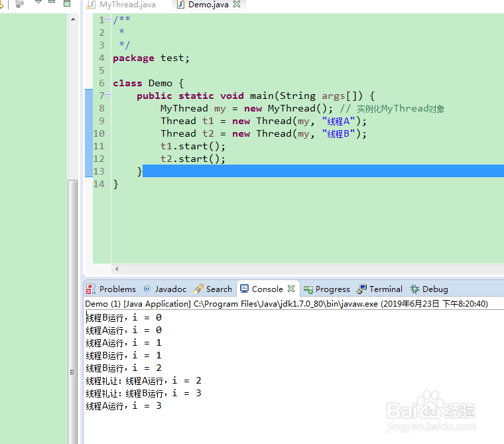The width and height of the screenshot is (504, 444).
Task: Switch to the MyThread.java editor tab
Action: pos(127,5)
